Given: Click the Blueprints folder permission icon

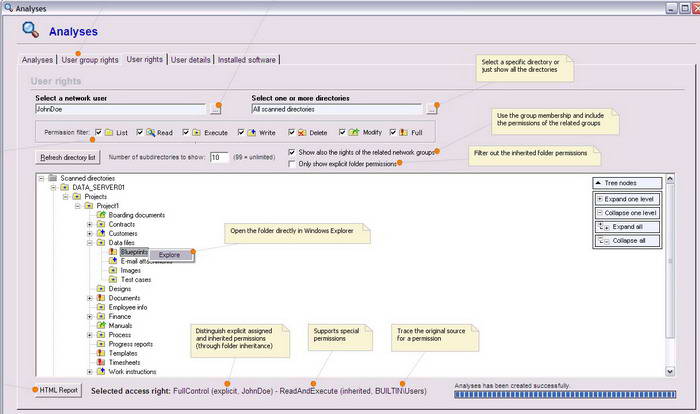Looking at the screenshot, I should tap(113, 252).
